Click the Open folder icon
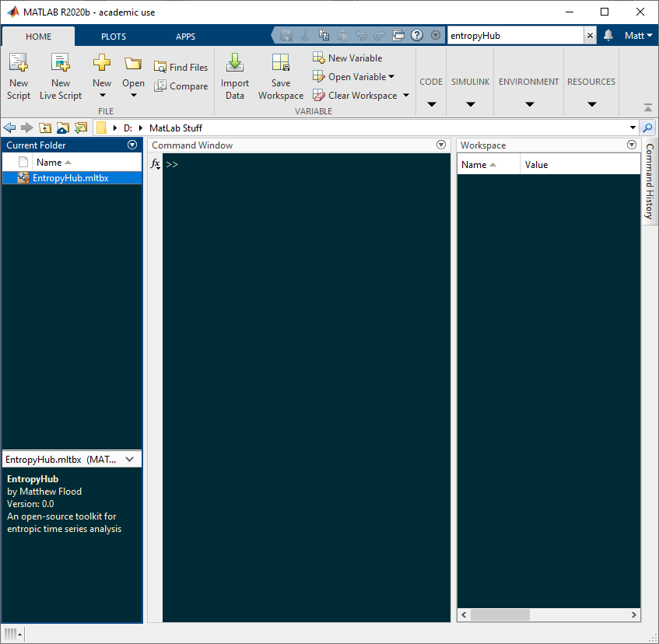The image size is (659, 644). pyautogui.click(x=133, y=64)
